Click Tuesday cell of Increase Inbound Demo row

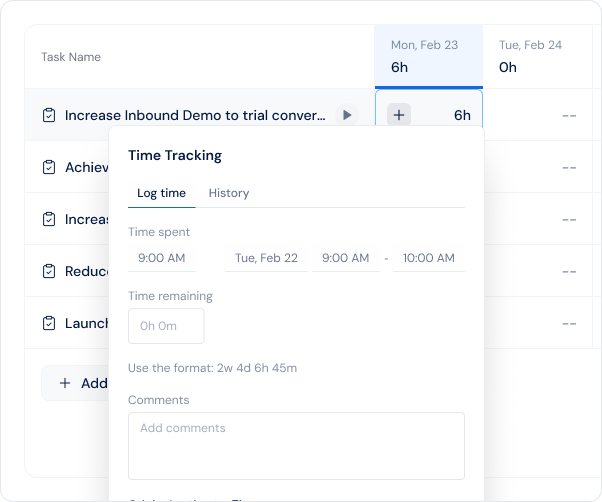click(x=538, y=115)
